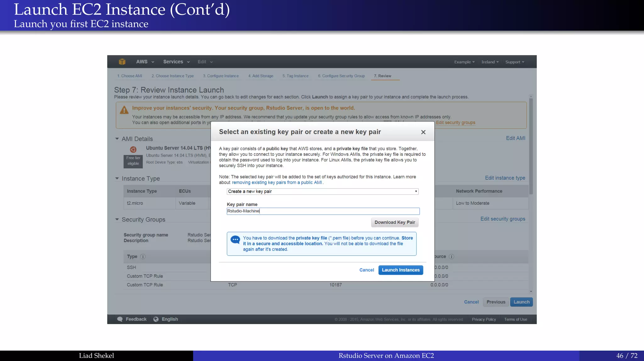Viewport: 644px width, 361px height.
Task: Click the Feedback footer button
Action: [x=132, y=319]
